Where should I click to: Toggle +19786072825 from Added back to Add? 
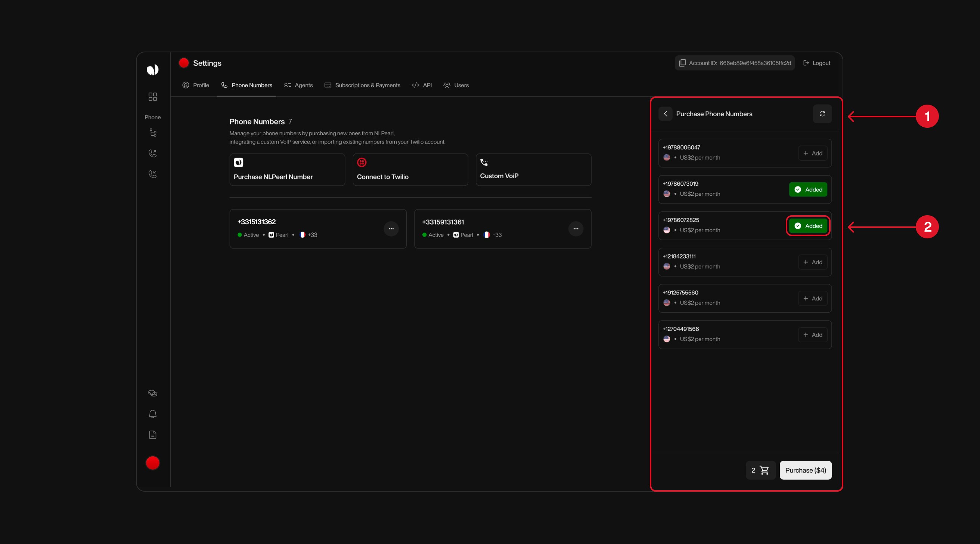808,226
